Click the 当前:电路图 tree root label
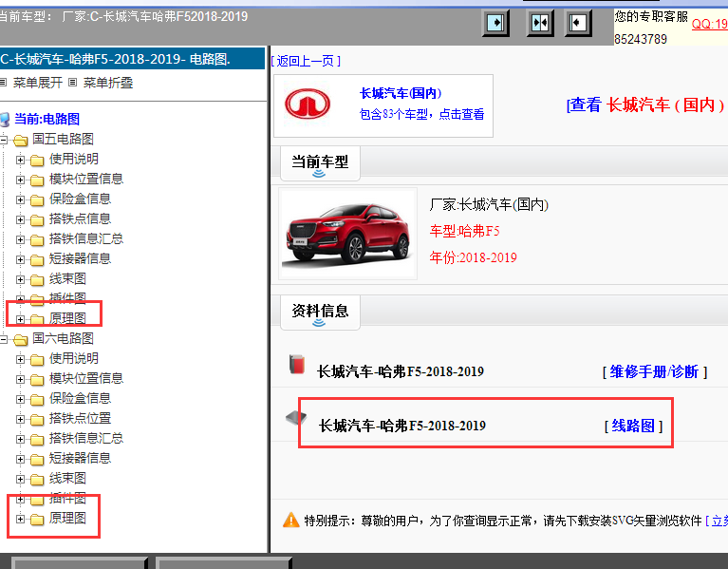 pos(47,119)
